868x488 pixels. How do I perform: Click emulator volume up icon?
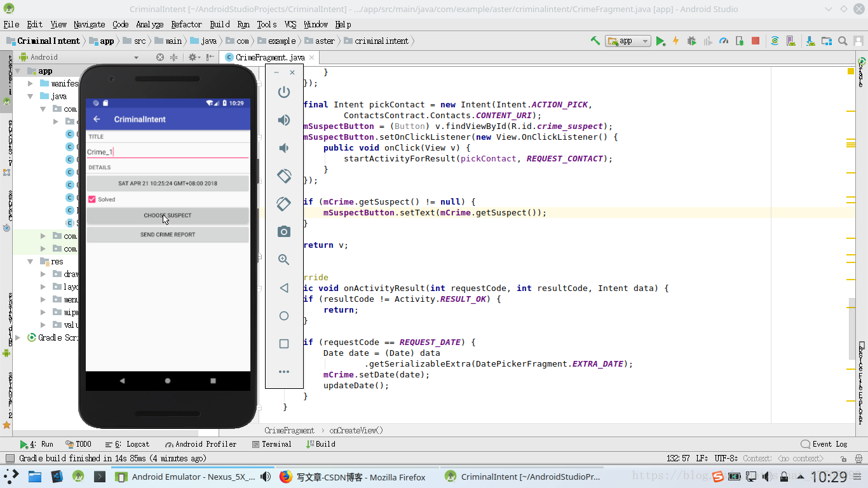tap(284, 120)
